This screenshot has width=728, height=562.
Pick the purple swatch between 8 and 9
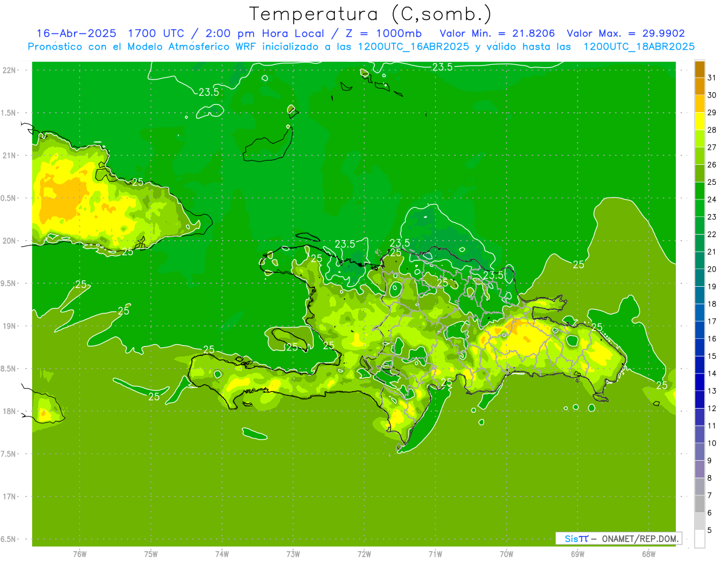click(x=699, y=469)
